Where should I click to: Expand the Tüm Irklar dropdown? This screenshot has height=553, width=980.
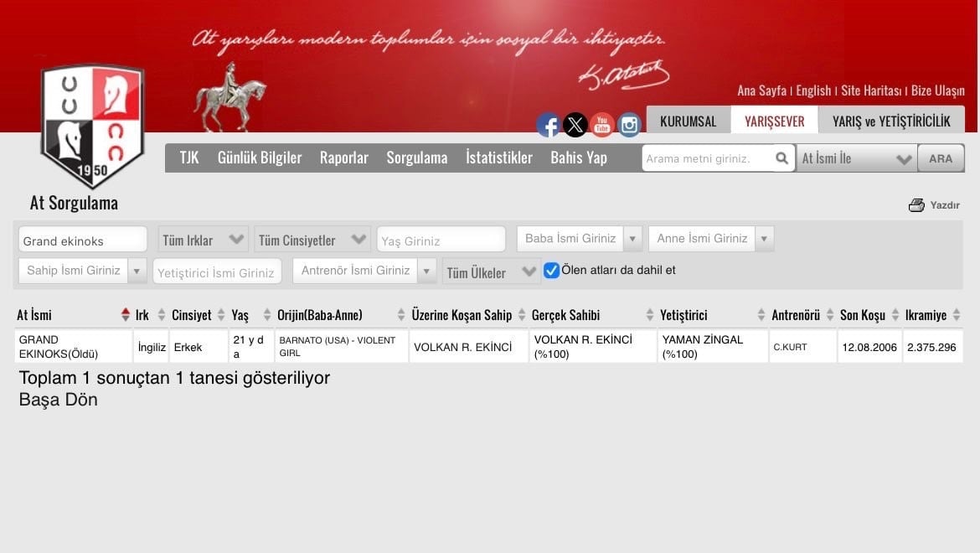point(204,240)
